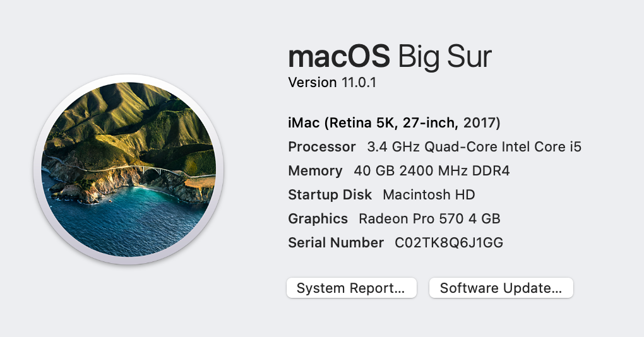Select the iMac Retina 5K model line
The width and height of the screenshot is (644, 337).
pos(394,122)
